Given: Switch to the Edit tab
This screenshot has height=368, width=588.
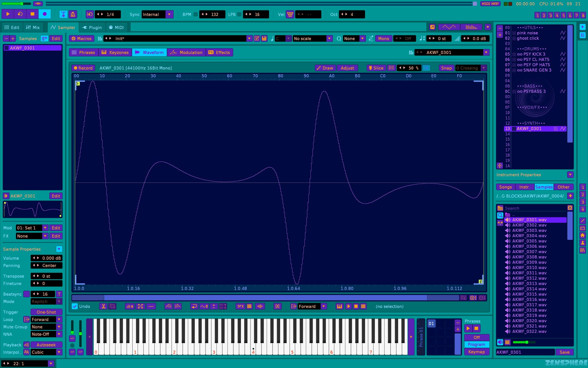Looking at the screenshot, I should 12,27.
